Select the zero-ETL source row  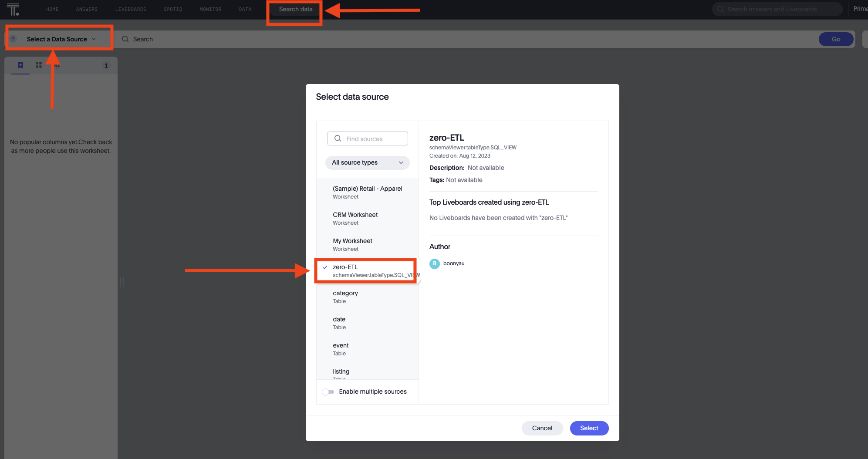(x=368, y=270)
